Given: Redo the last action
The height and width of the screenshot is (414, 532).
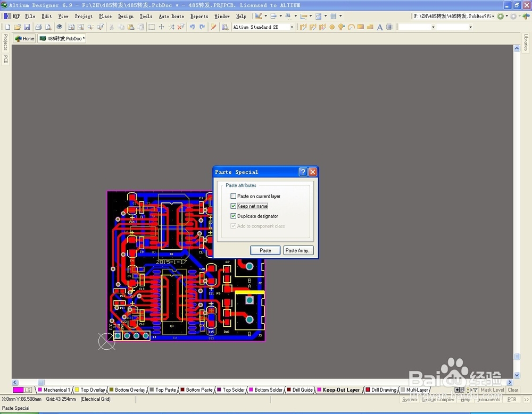Looking at the screenshot, I should [x=202, y=27].
